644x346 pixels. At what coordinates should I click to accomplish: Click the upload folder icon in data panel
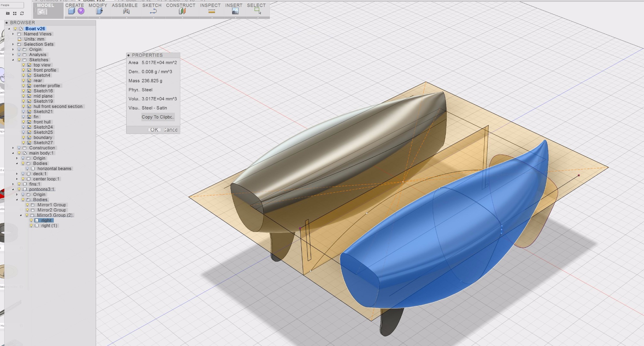8,13
